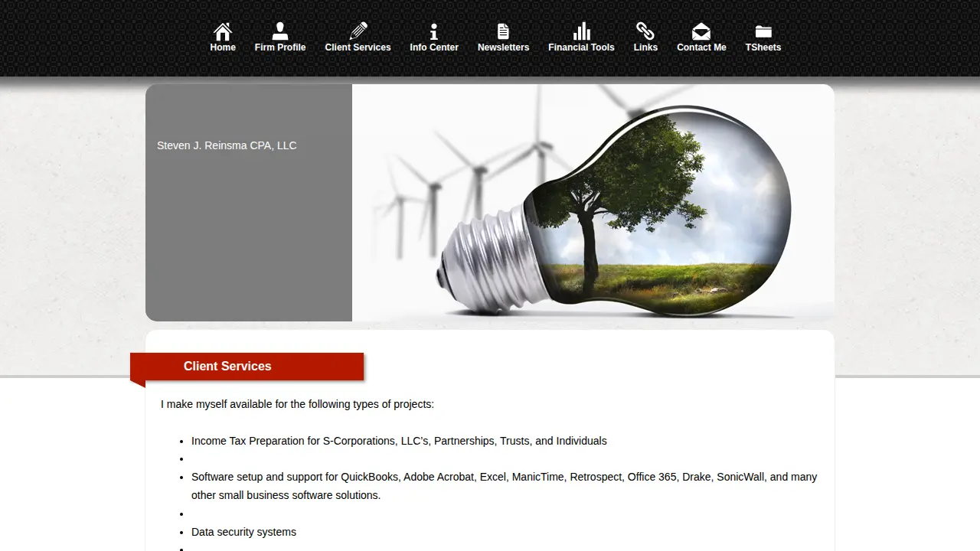The width and height of the screenshot is (980, 551).
Task: Click the light bulb banner image
Action: (593, 203)
